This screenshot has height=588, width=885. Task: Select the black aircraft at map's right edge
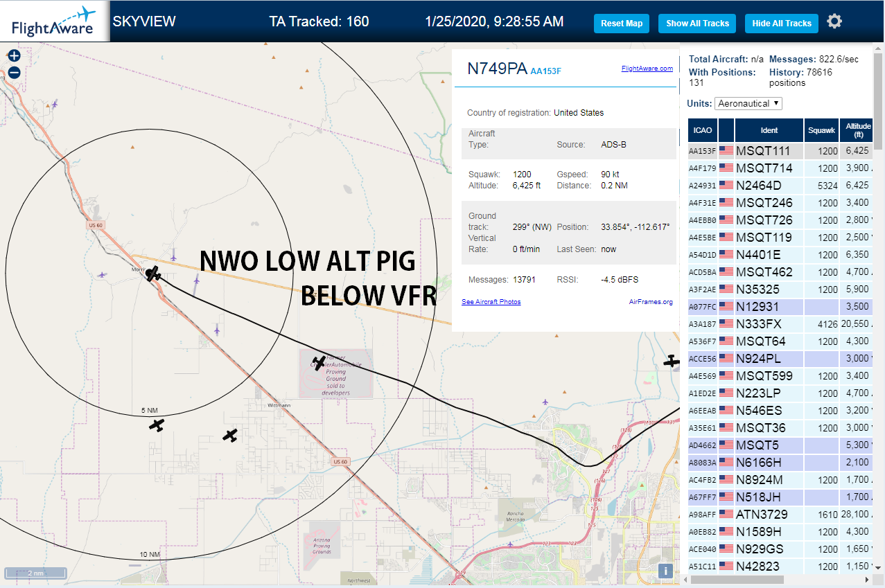(671, 361)
